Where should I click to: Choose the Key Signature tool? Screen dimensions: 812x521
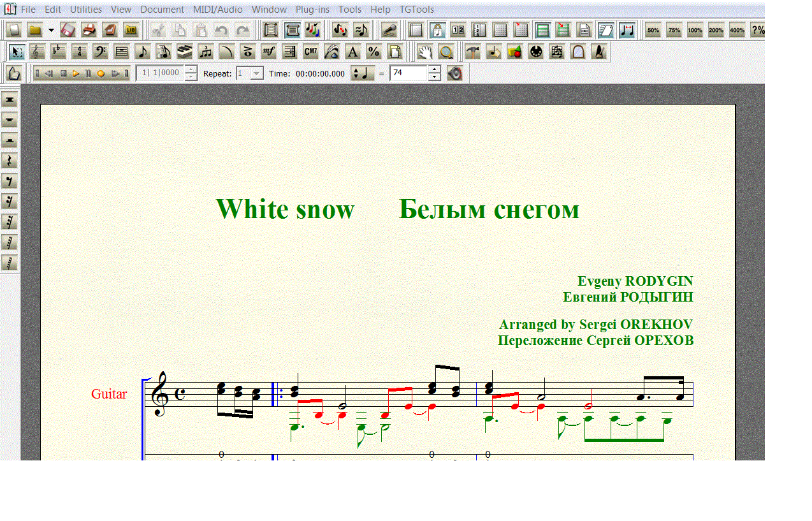[58, 52]
